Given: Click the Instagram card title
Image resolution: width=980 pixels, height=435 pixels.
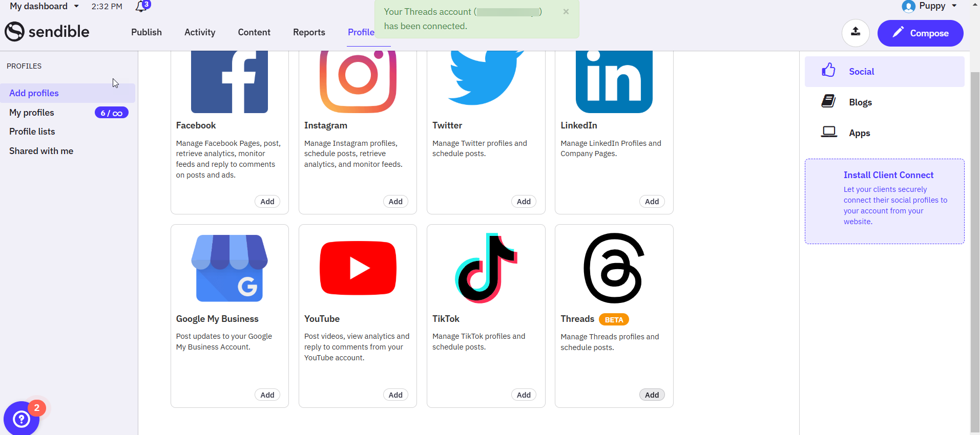Looking at the screenshot, I should [326, 125].
